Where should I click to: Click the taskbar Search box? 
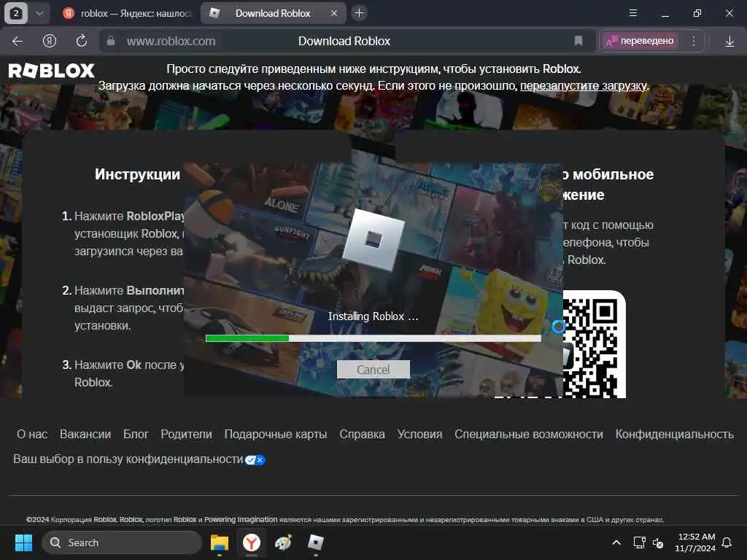(122, 542)
